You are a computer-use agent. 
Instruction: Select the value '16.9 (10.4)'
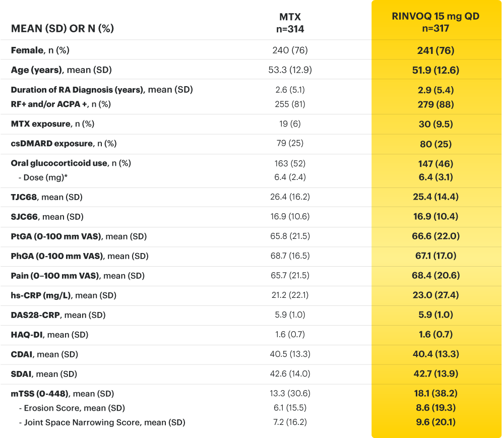tap(435, 216)
